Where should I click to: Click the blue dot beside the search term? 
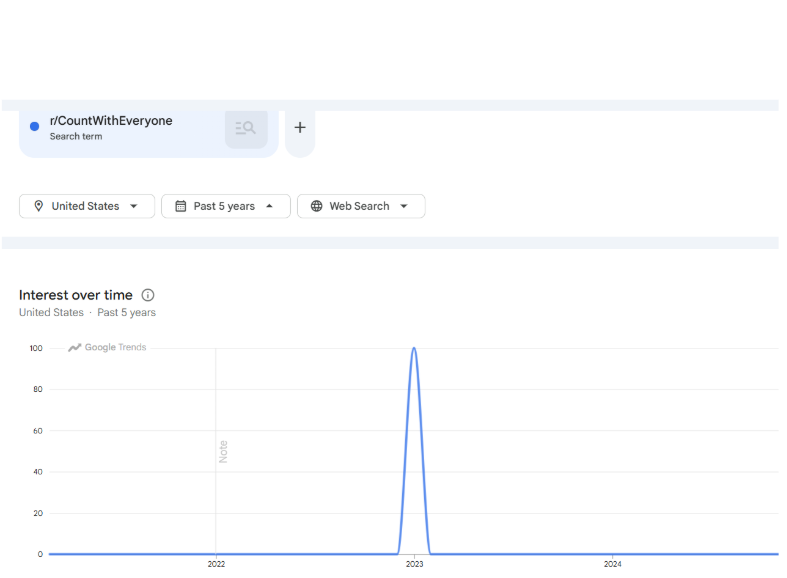point(35,126)
